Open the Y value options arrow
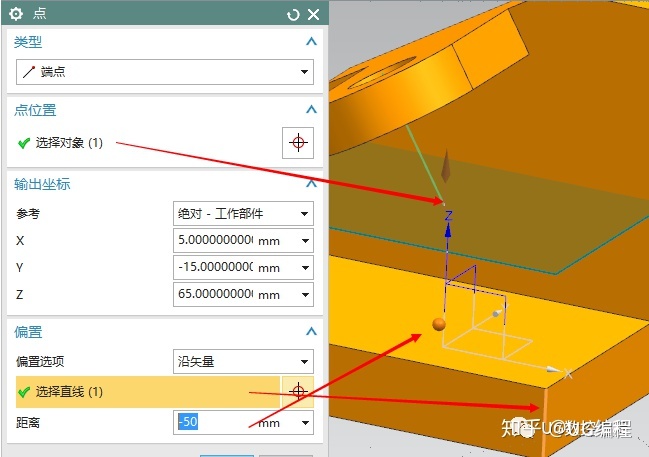This screenshot has height=457, width=649. pyautogui.click(x=305, y=268)
